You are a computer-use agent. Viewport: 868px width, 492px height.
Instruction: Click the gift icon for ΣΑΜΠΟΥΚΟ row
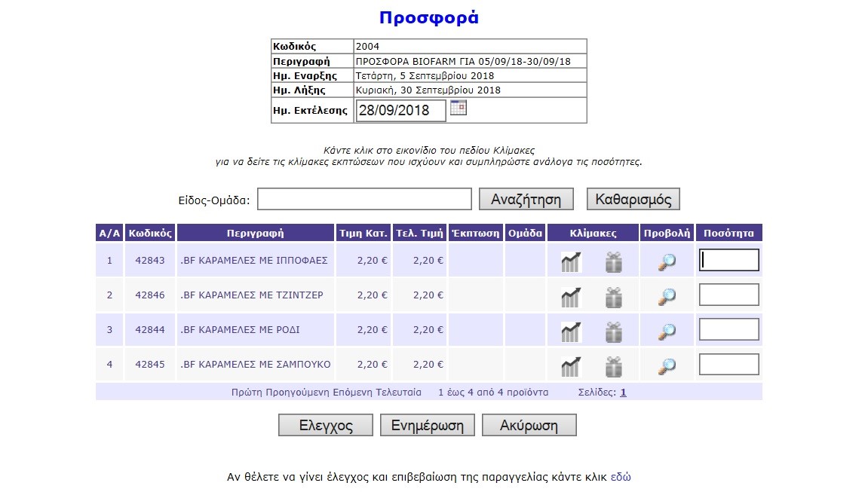point(613,367)
